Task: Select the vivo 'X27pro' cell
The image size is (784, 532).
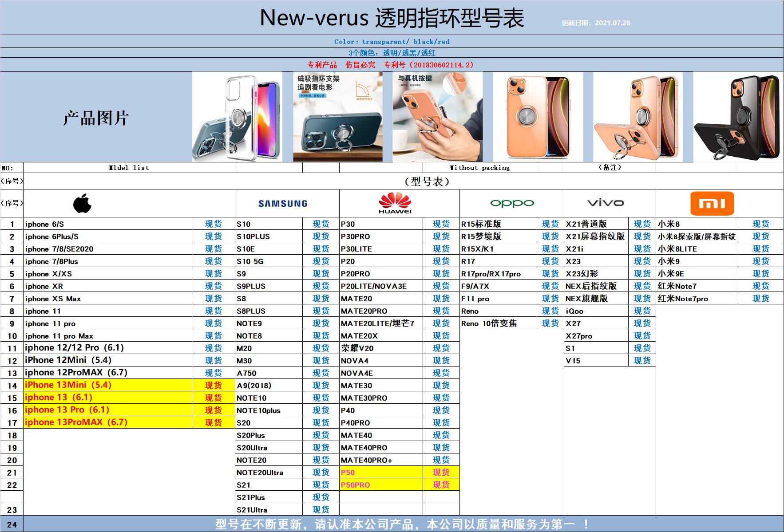Action: click(x=596, y=335)
